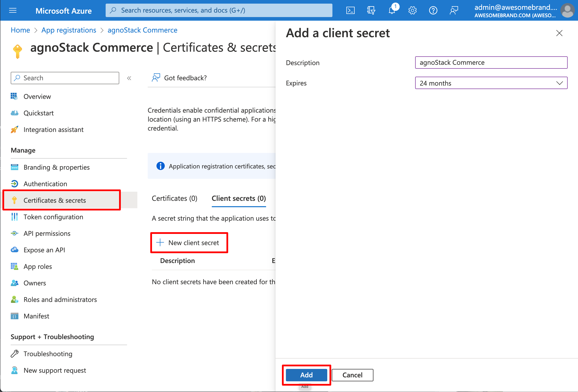Close the Add a client secret panel
This screenshot has width=578, height=392.
click(x=559, y=33)
